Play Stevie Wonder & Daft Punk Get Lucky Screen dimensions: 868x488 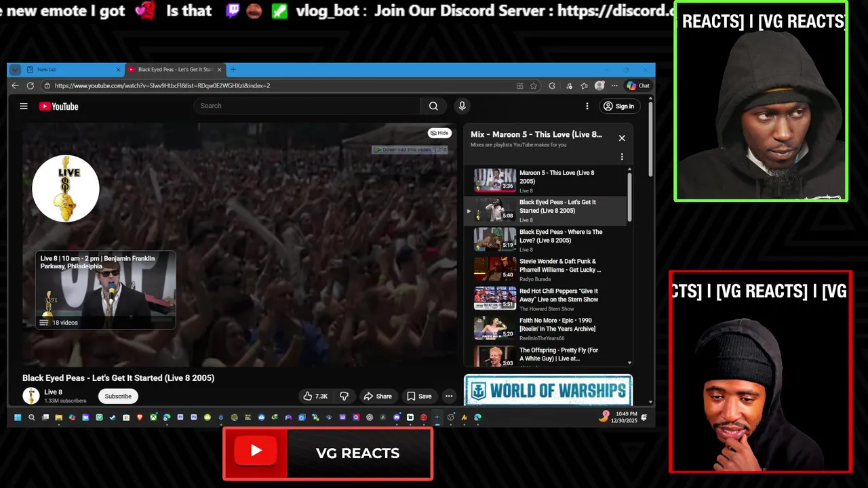click(x=546, y=270)
